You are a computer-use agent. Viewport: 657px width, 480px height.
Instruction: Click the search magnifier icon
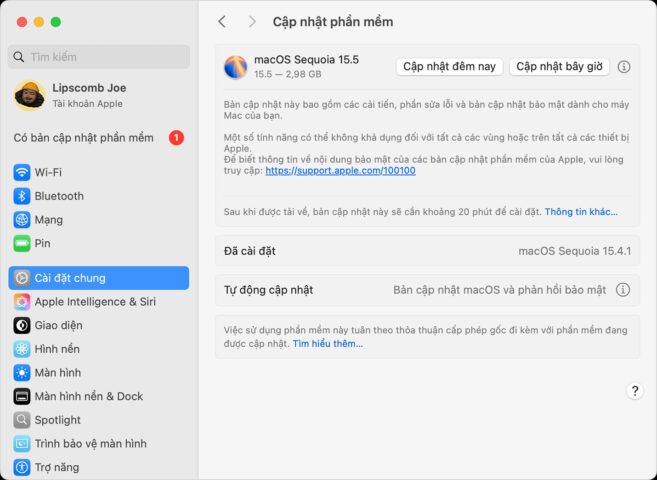18,57
